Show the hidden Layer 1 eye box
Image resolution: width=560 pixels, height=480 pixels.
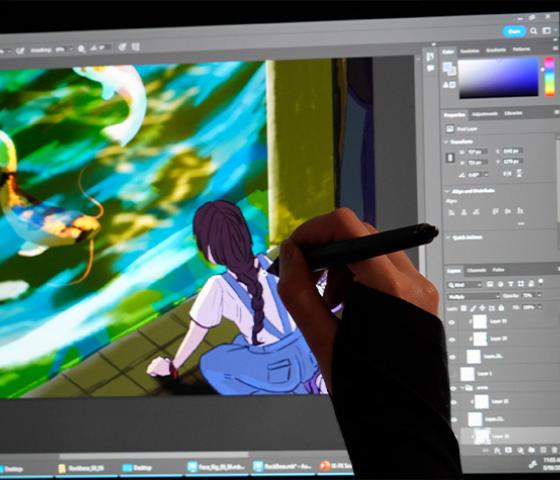pyautogui.click(x=453, y=374)
